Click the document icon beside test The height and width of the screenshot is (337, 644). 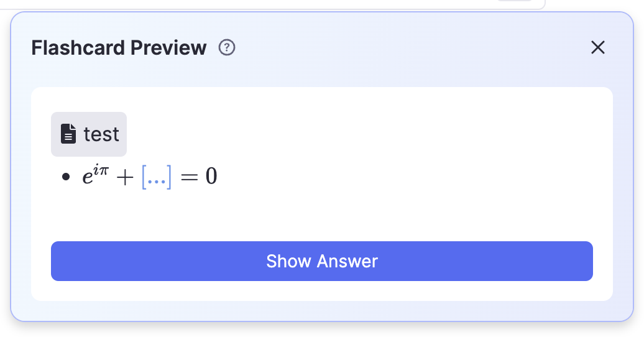pyautogui.click(x=68, y=134)
